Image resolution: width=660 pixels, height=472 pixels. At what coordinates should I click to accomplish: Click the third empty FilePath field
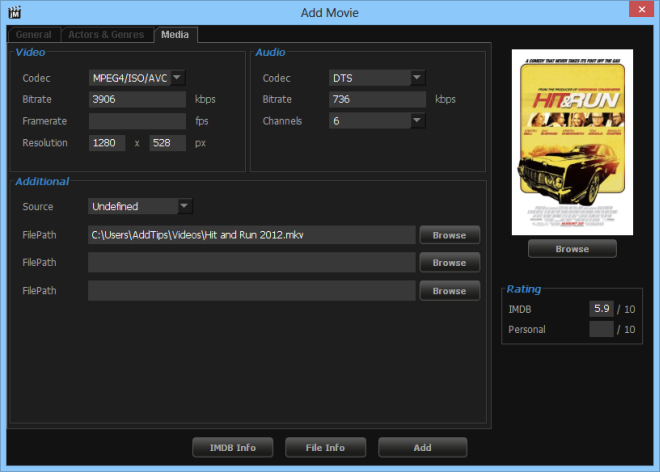(252, 291)
